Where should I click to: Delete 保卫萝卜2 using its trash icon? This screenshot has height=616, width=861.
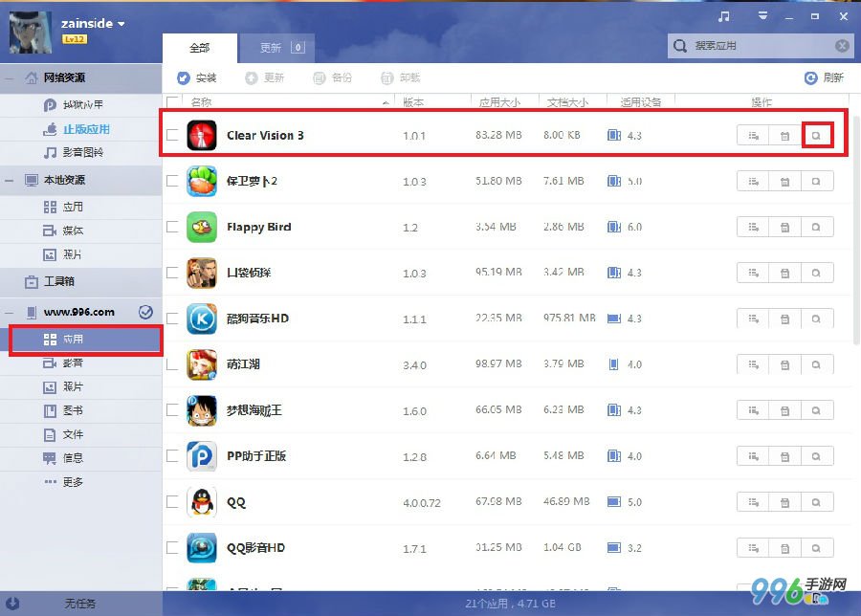[784, 181]
